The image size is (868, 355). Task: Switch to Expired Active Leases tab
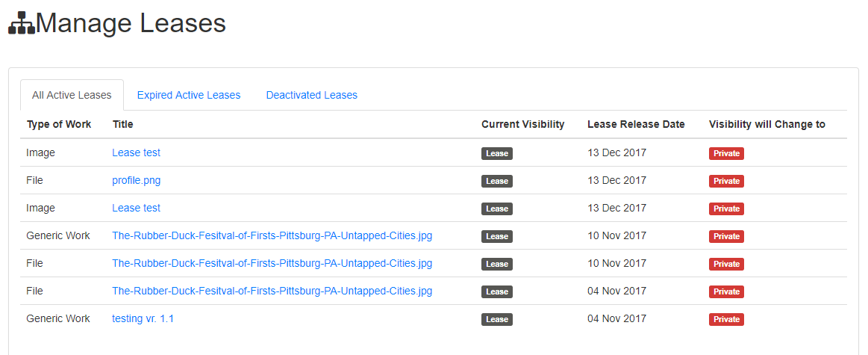pos(189,95)
